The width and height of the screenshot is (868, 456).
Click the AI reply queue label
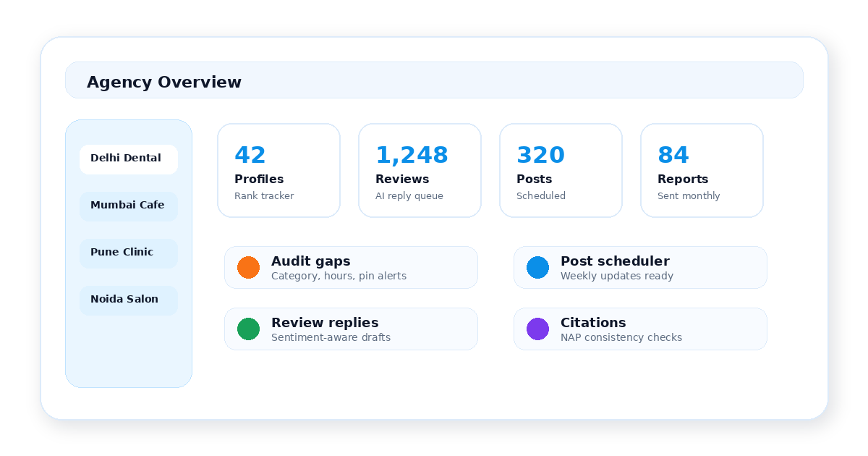point(409,196)
